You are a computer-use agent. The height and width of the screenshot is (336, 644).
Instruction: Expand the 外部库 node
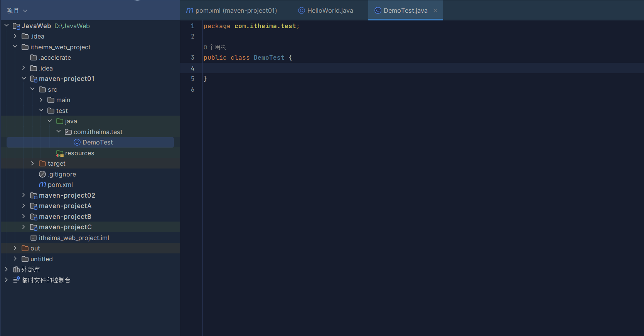(6, 269)
